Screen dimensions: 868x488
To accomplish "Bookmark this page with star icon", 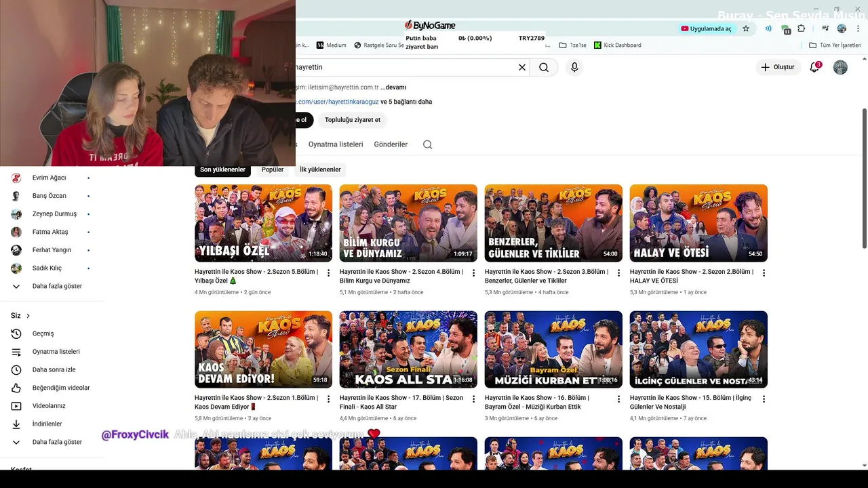I will click(746, 28).
